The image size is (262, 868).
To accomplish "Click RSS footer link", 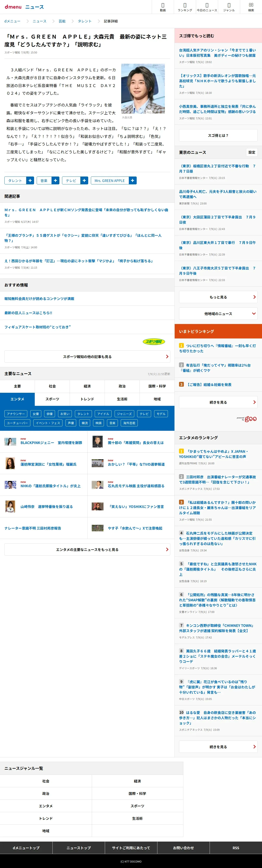I will tap(236, 848).
